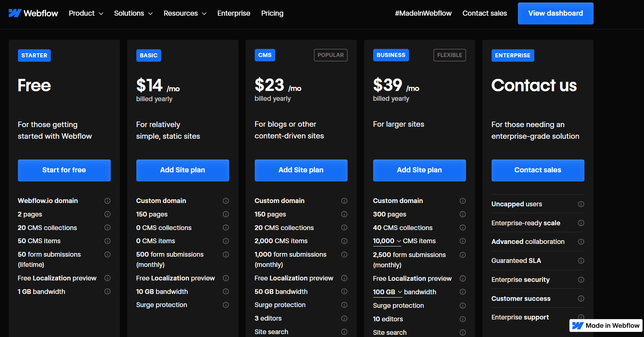Expand the Resources menu
The width and height of the screenshot is (644, 337).
point(185,13)
